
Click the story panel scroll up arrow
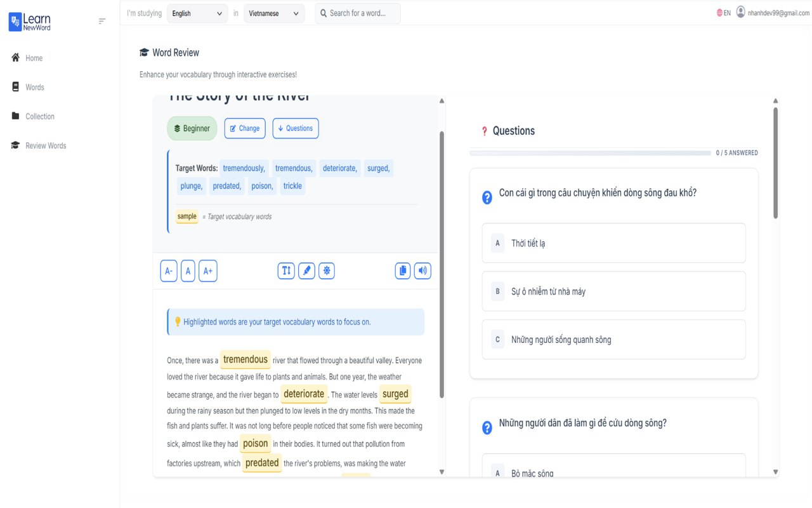pyautogui.click(x=442, y=101)
